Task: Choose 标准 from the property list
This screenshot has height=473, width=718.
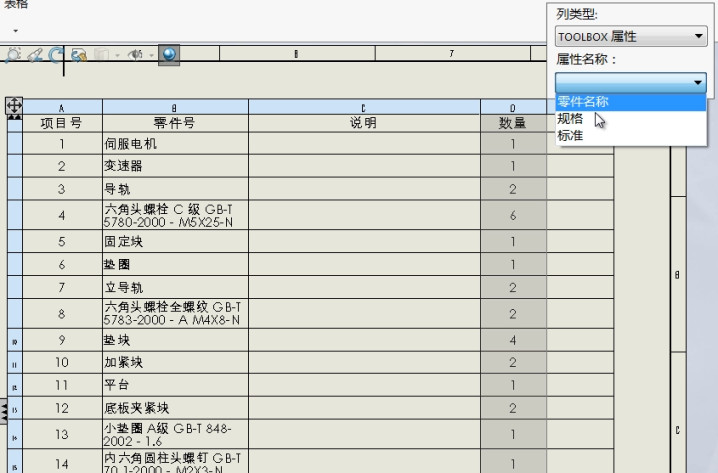Action: point(631,136)
